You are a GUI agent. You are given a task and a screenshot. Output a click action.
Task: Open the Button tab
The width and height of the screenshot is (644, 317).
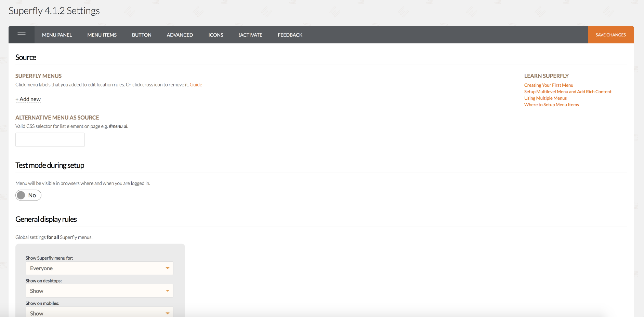click(x=142, y=35)
